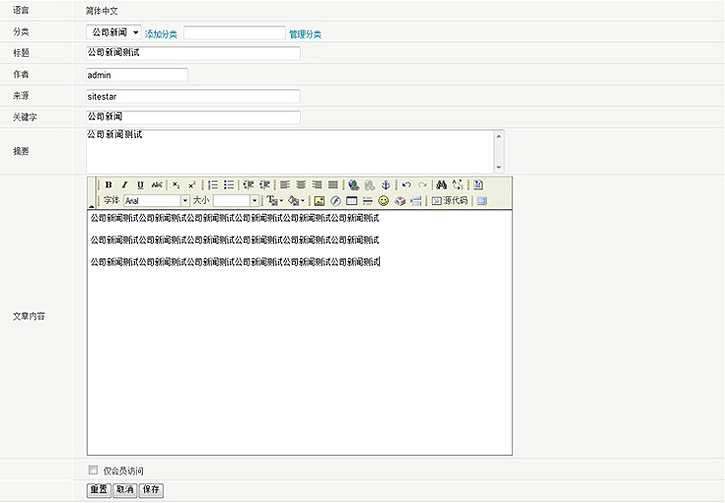725x503 pixels.
Task: Increase paragraph indent
Action: tap(264, 185)
